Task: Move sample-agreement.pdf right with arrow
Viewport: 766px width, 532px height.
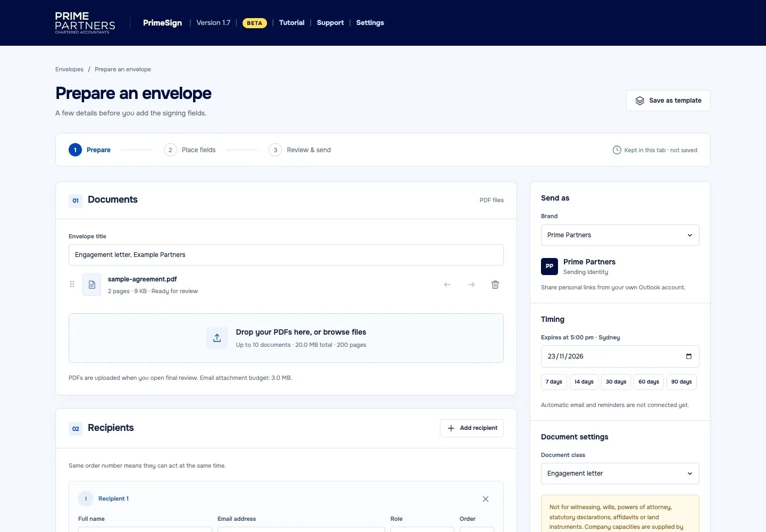Action: (471, 285)
